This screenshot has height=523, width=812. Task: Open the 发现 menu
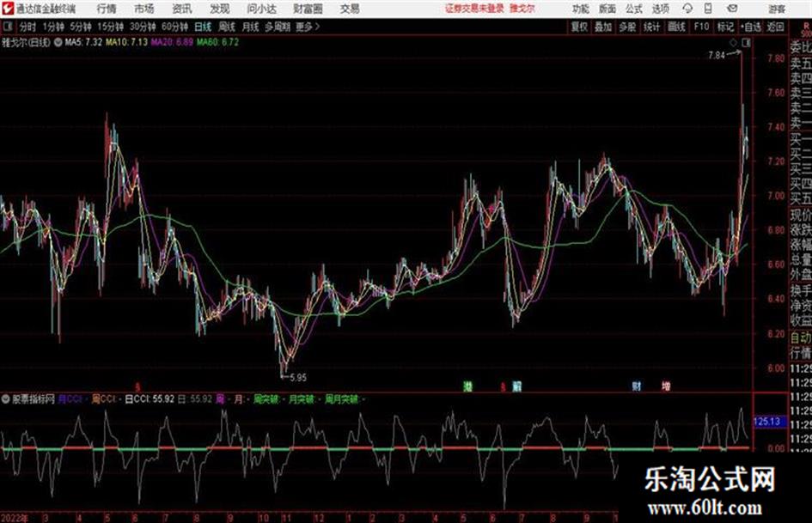[x=220, y=9]
